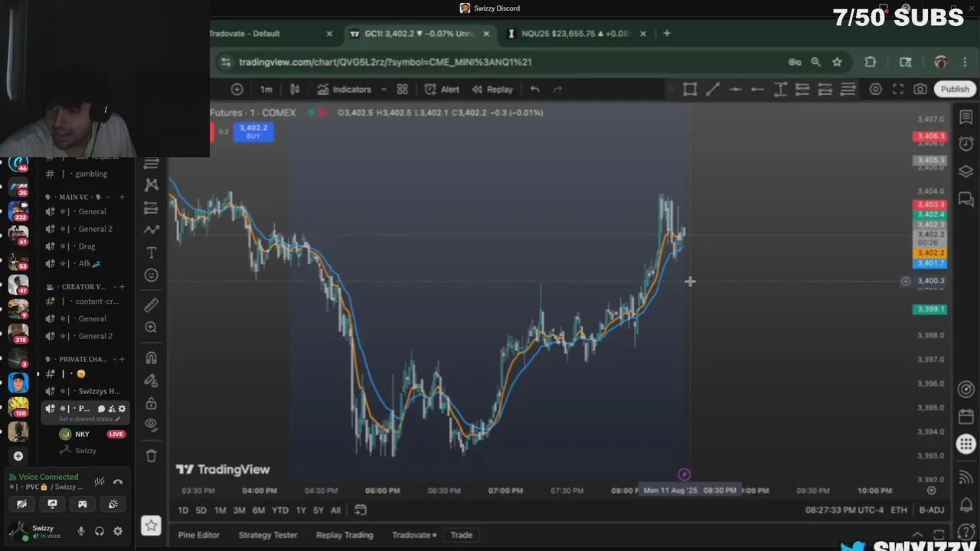Click the blue BUY 3,402.2 button

pyautogui.click(x=253, y=132)
